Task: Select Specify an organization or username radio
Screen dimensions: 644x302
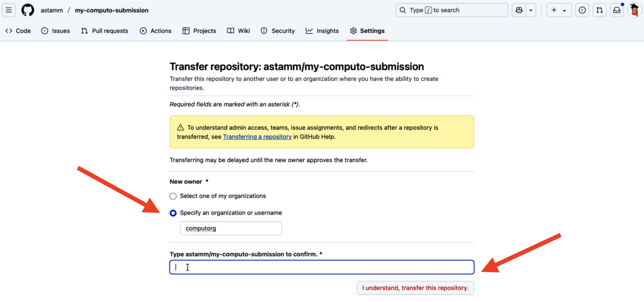Action: pyautogui.click(x=173, y=213)
